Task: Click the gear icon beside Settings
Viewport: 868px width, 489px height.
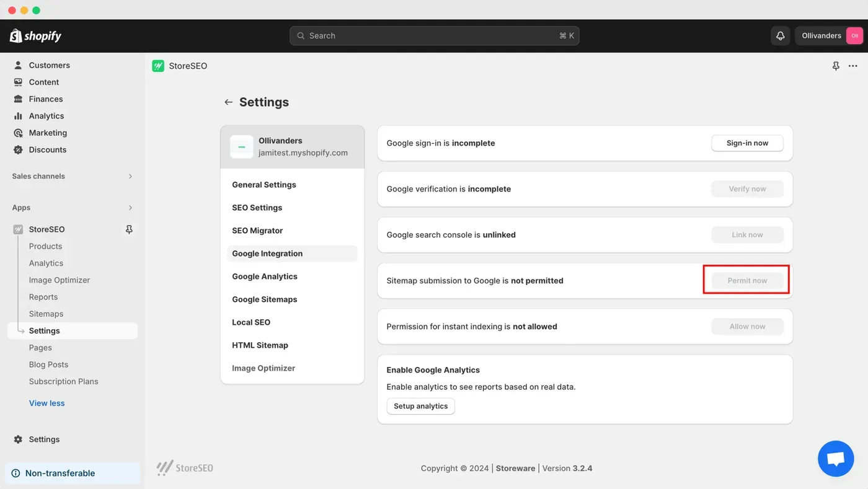Action: click(18, 439)
